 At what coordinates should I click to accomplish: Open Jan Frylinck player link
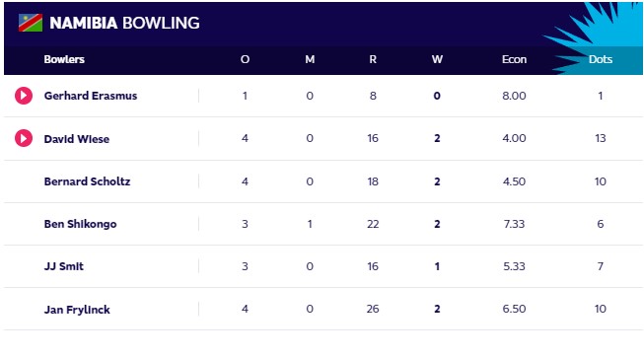click(x=77, y=310)
